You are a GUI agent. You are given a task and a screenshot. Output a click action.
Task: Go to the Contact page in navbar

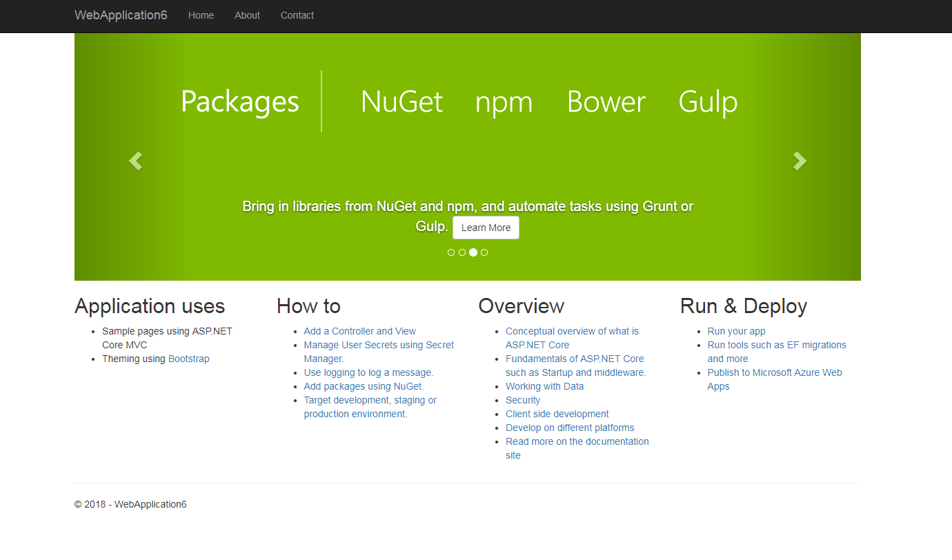tap(297, 15)
